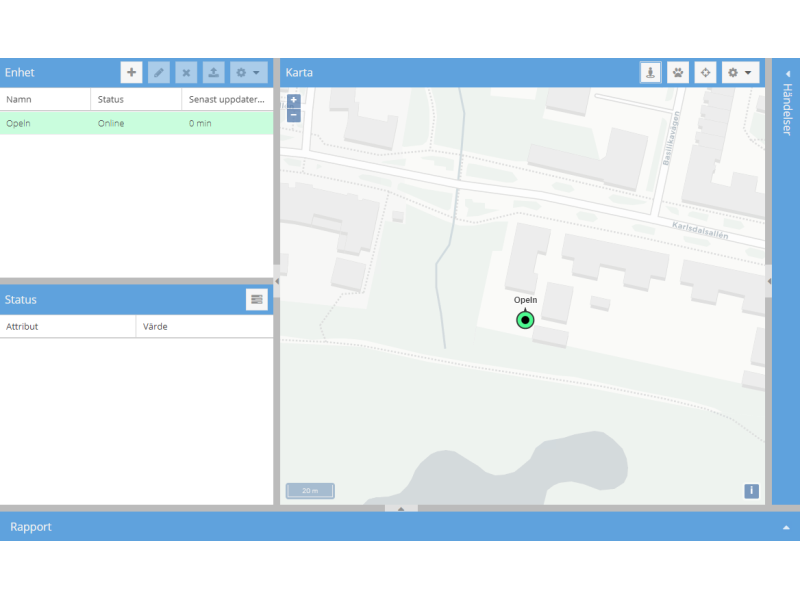
Task: Remove device with the X icon
Action: pos(186,72)
